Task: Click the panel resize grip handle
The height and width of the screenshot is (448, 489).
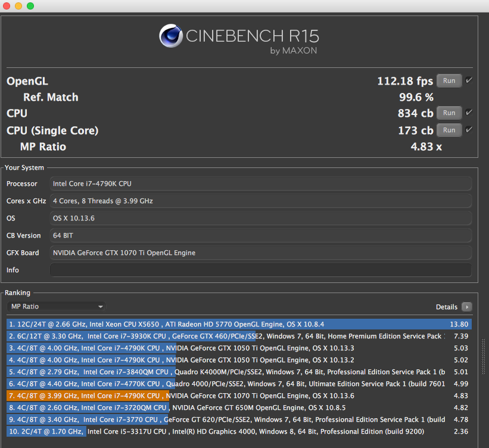Action: [484, 356]
